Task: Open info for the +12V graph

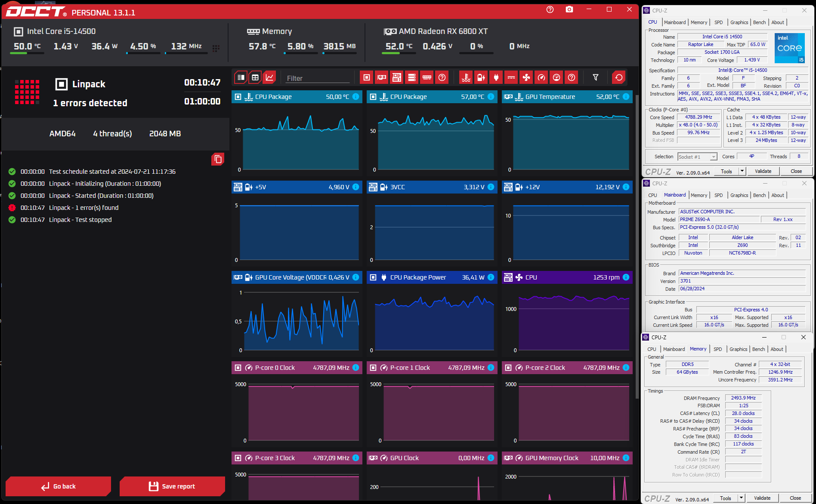Action: coord(626,187)
